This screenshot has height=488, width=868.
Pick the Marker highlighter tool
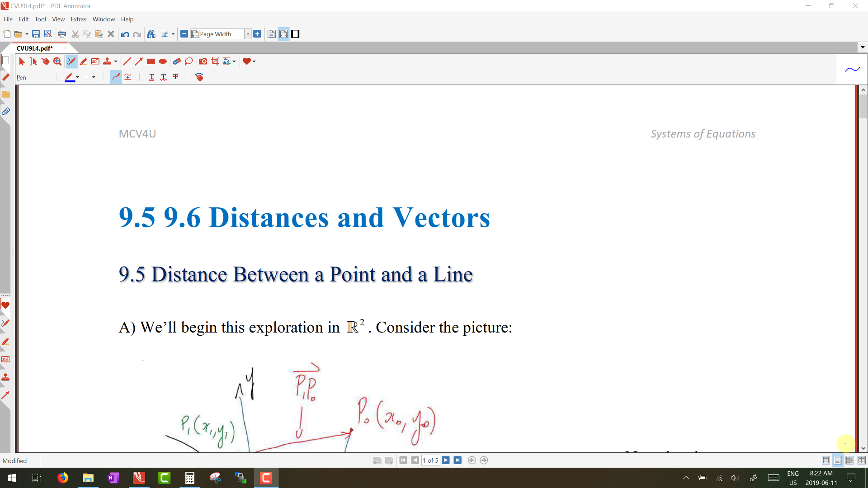coord(84,61)
